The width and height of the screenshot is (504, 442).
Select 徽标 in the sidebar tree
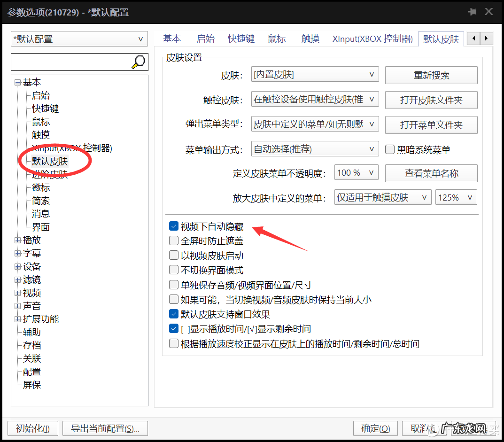coord(40,187)
